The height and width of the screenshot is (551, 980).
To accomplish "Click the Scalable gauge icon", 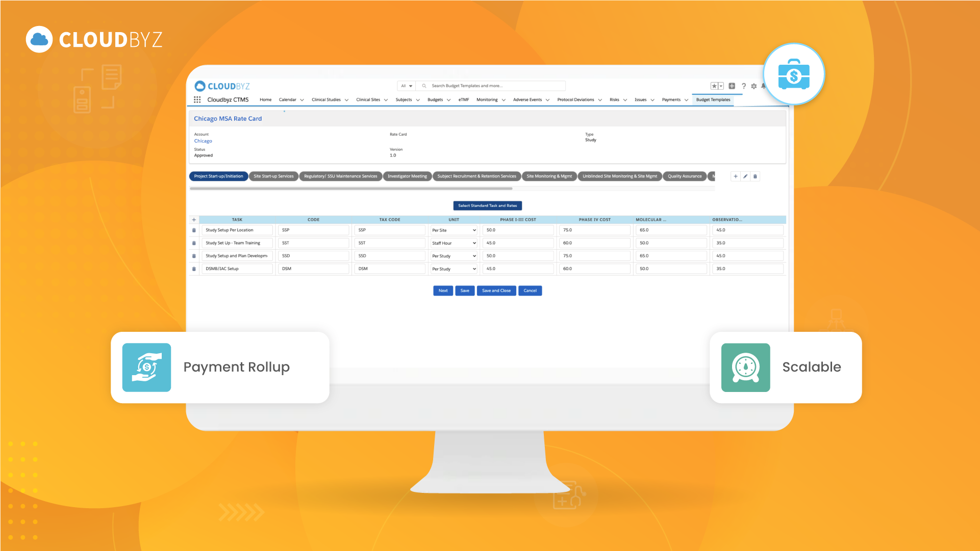I will 745,368.
